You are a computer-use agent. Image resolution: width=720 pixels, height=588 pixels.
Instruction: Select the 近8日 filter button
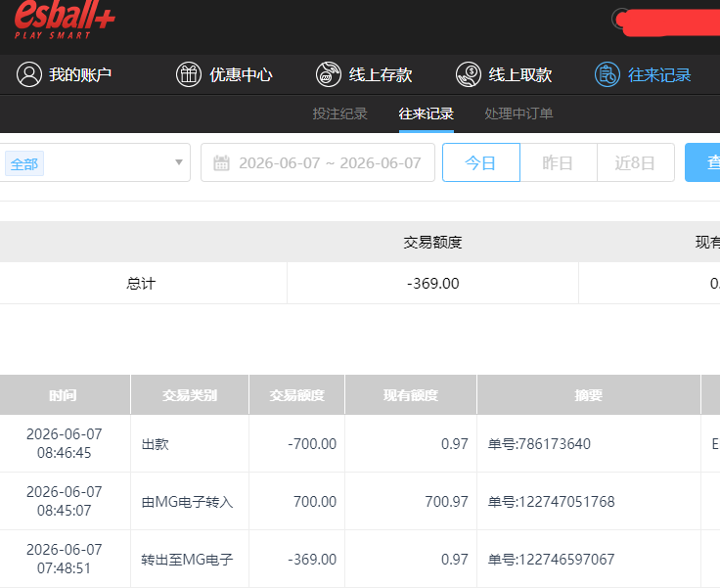point(636,162)
